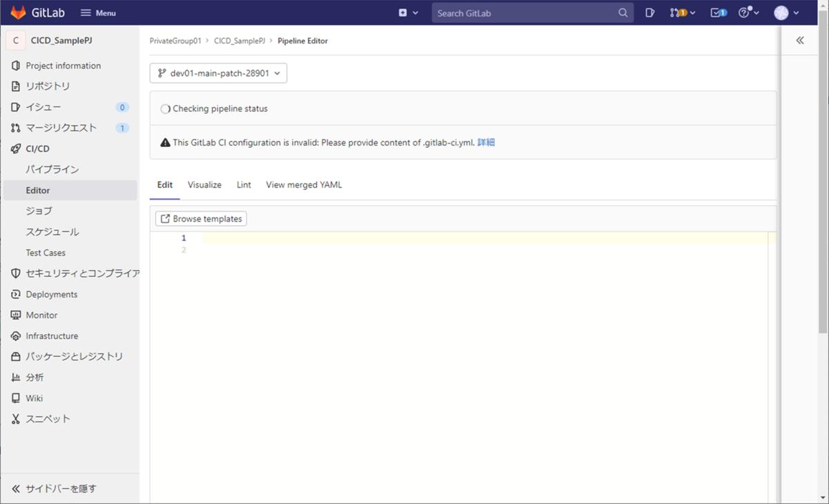The height and width of the screenshot is (504, 829).
Task: Click the Monitor sidebar icon
Action: pos(16,315)
